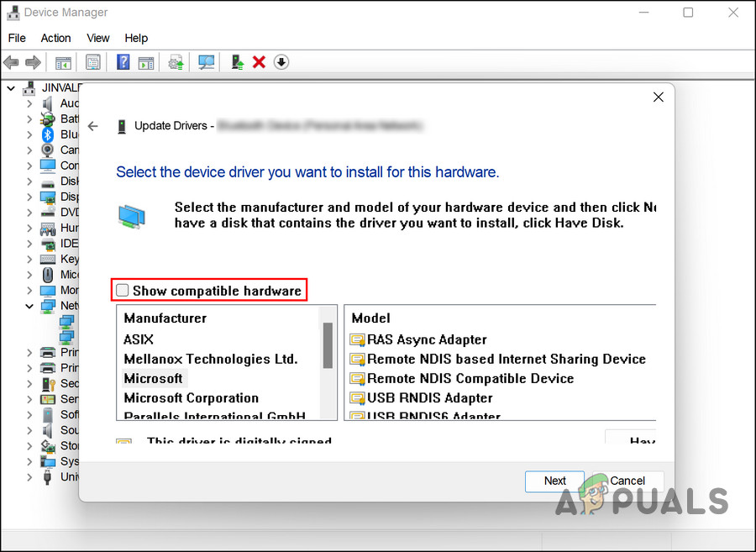Click the first network adapter child icon
Viewport: 756px width, 552px height.
pyautogui.click(x=66, y=321)
